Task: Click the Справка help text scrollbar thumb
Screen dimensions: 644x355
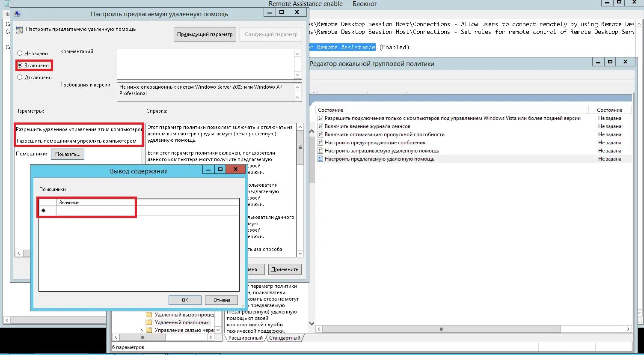Action: tap(300, 147)
